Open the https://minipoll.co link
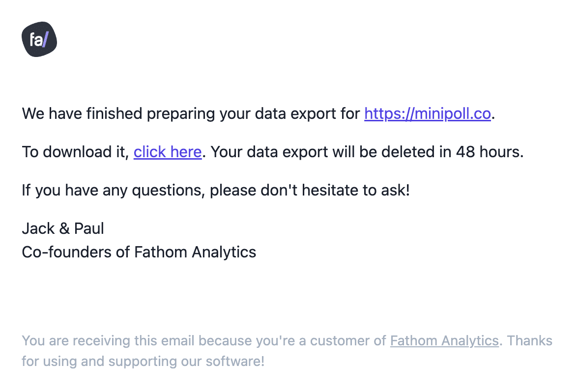 point(428,113)
